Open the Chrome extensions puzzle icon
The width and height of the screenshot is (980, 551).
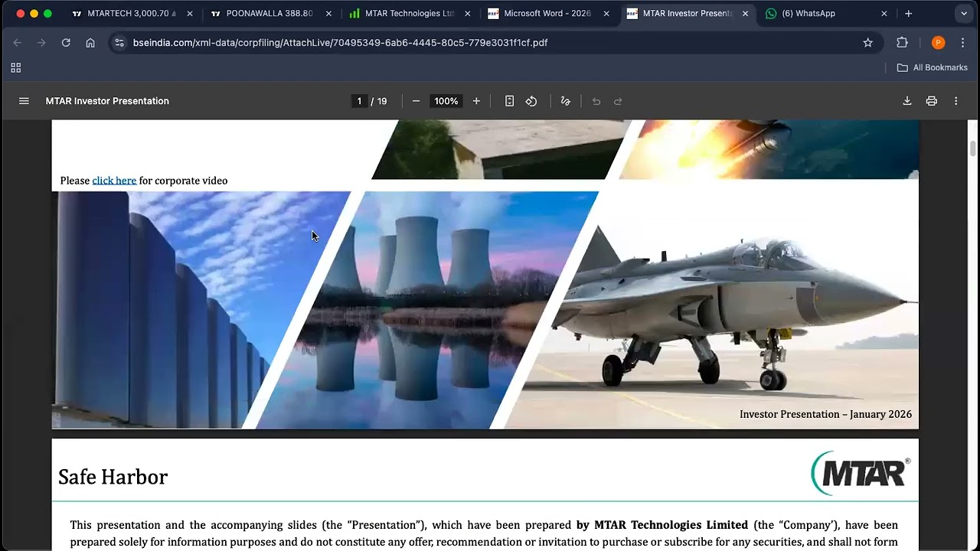tap(903, 43)
